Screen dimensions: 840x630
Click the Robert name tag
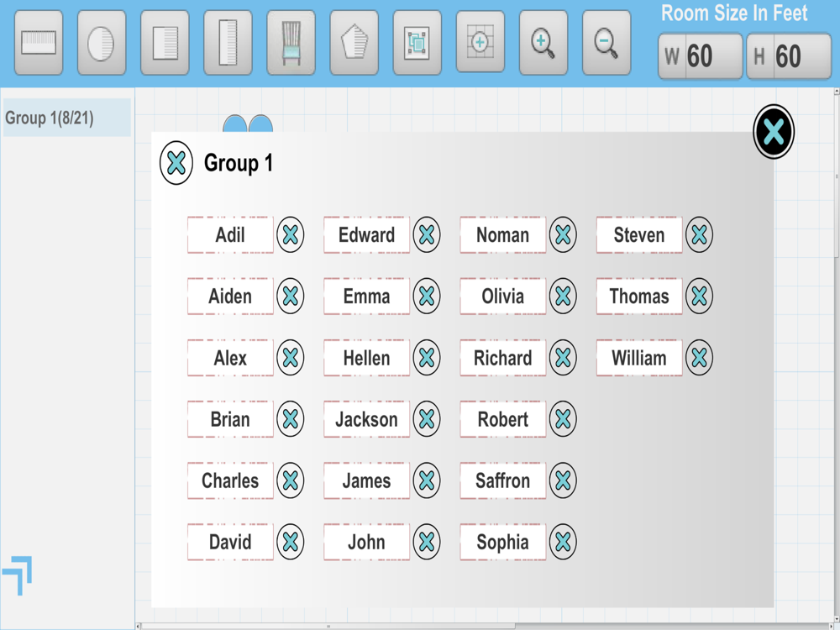(503, 418)
